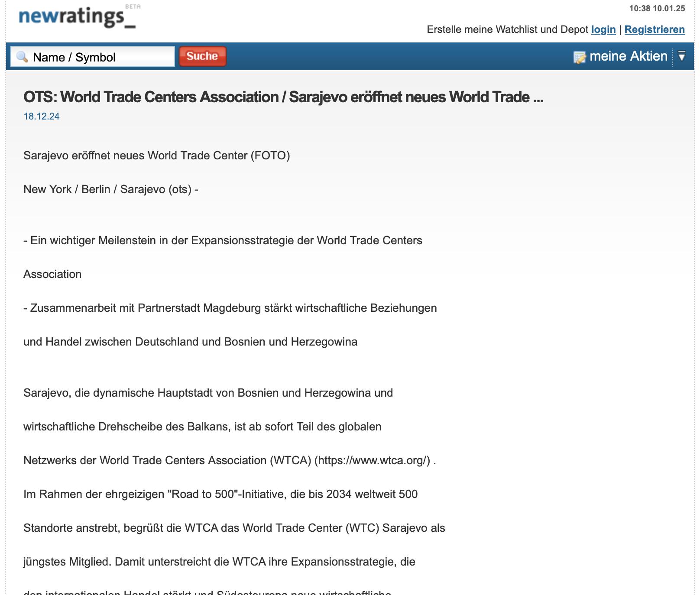This screenshot has height=595, width=700.
Task: Click the article date 18.12.24
Action: pos(42,116)
